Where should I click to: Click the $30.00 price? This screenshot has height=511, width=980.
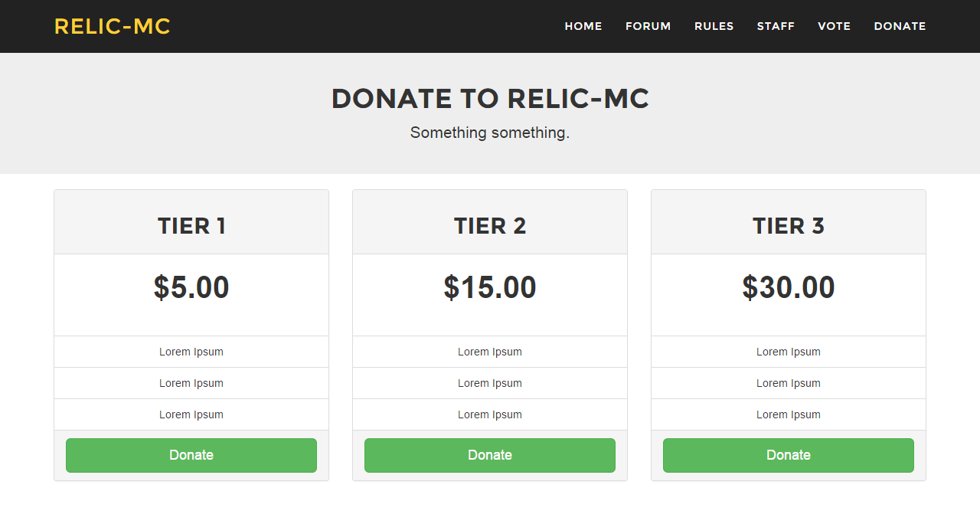coord(789,287)
